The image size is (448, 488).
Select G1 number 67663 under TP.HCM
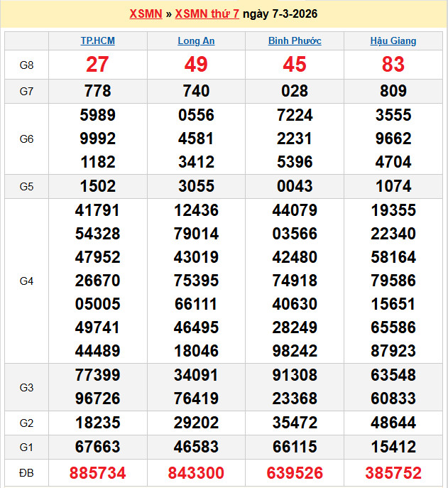pyautogui.click(x=97, y=448)
